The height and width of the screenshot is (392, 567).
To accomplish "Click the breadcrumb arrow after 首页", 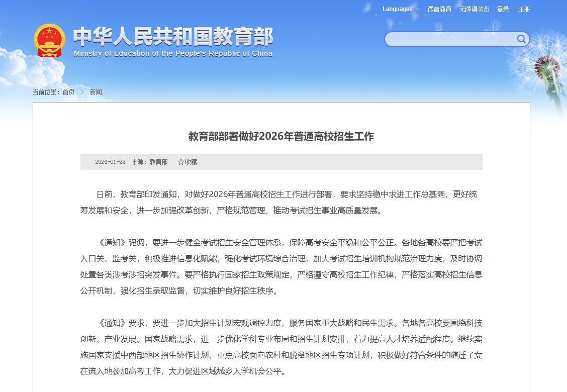I will [x=82, y=92].
